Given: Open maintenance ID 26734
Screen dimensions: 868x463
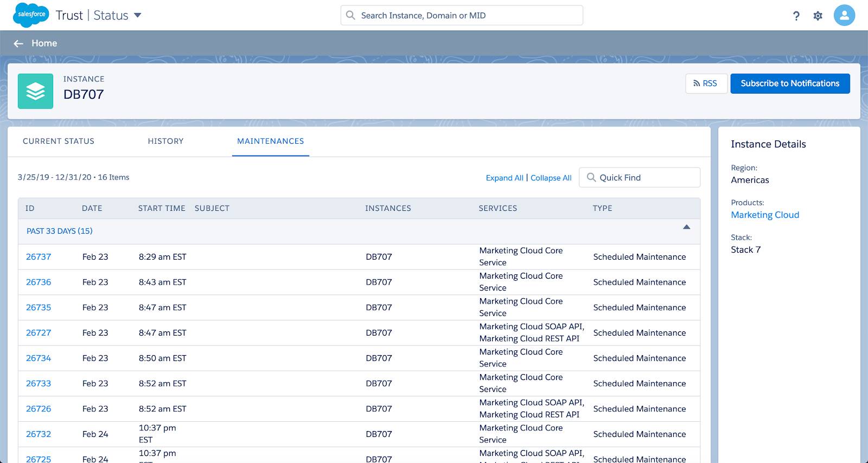Looking at the screenshot, I should point(39,358).
